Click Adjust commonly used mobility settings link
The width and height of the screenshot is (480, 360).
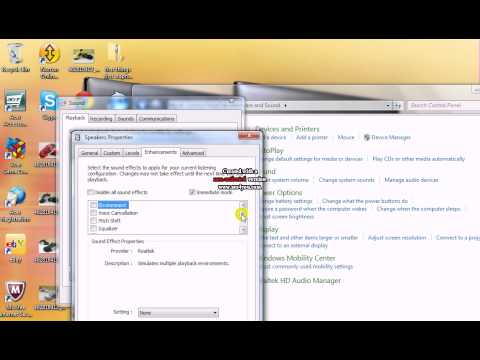coord(307,267)
